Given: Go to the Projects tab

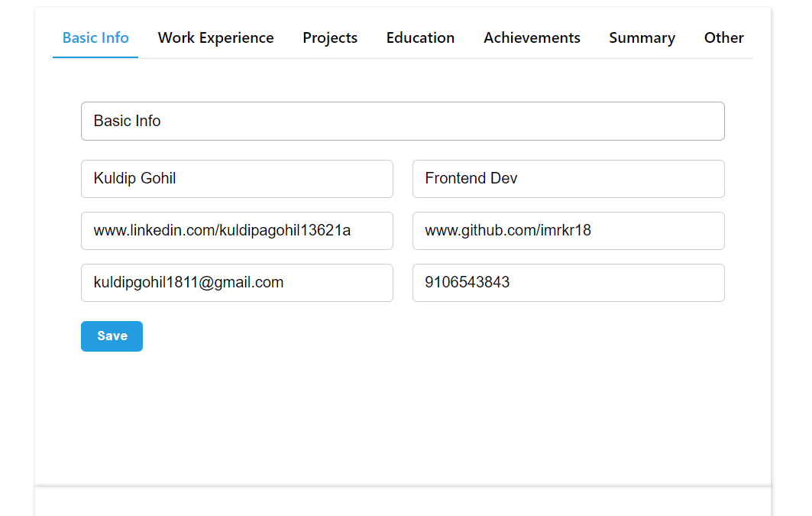Looking at the screenshot, I should tap(330, 37).
